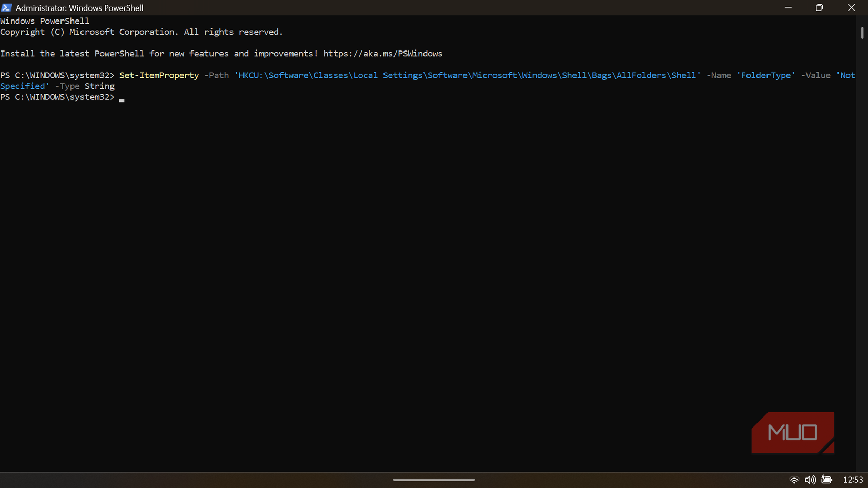Click the MUO logo watermark
868x488 pixels.
(x=793, y=432)
